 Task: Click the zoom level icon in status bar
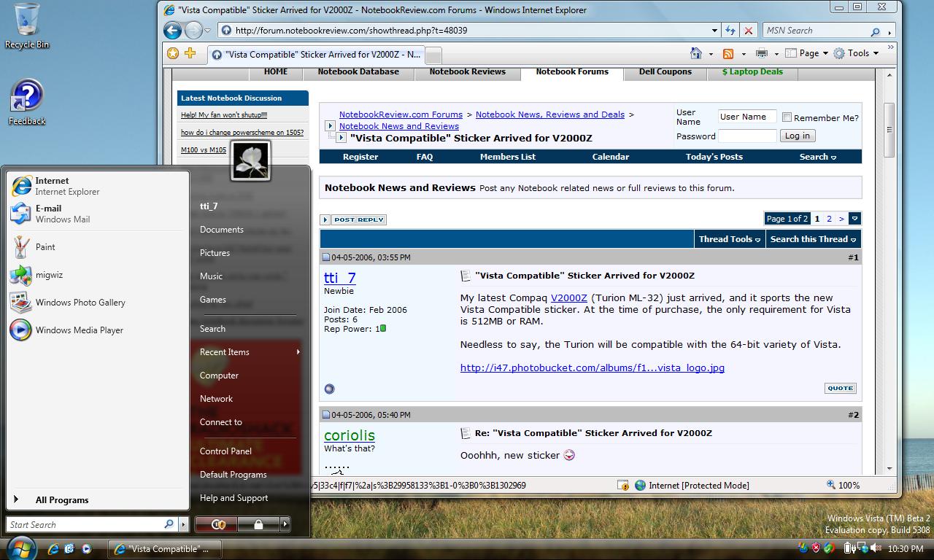click(831, 485)
